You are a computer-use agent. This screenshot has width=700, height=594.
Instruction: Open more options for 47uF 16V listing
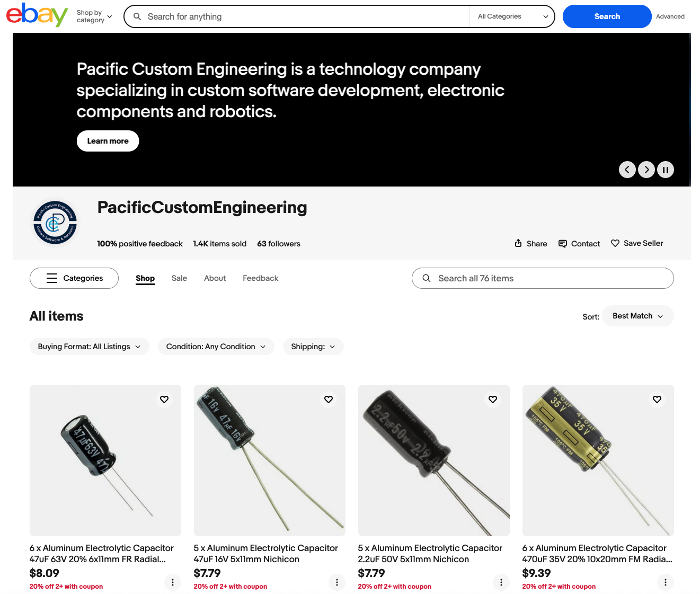coord(337,582)
